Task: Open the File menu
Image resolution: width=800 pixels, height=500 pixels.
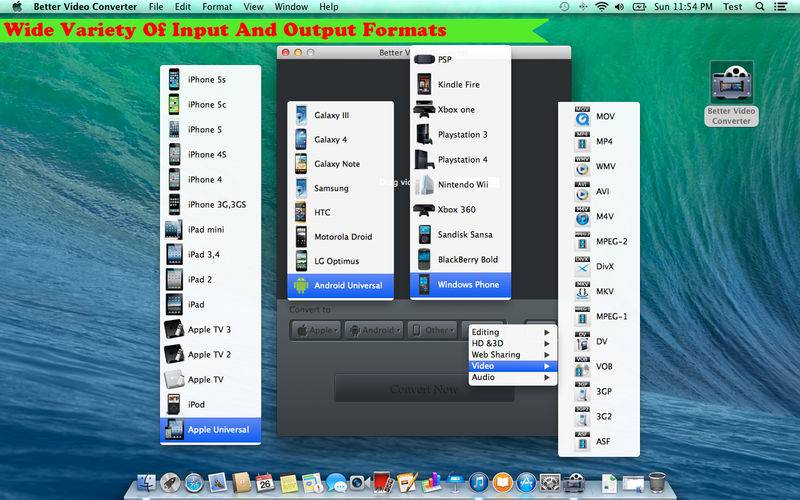Action: click(x=156, y=7)
